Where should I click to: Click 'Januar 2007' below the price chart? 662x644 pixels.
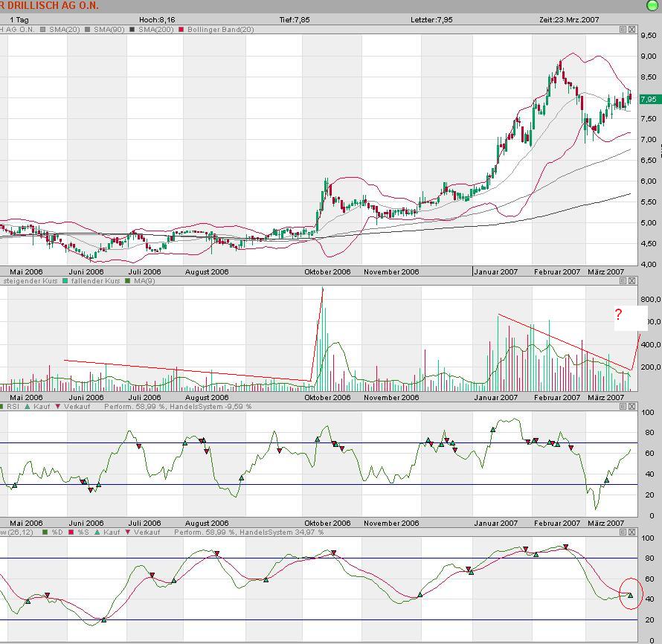point(495,271)
